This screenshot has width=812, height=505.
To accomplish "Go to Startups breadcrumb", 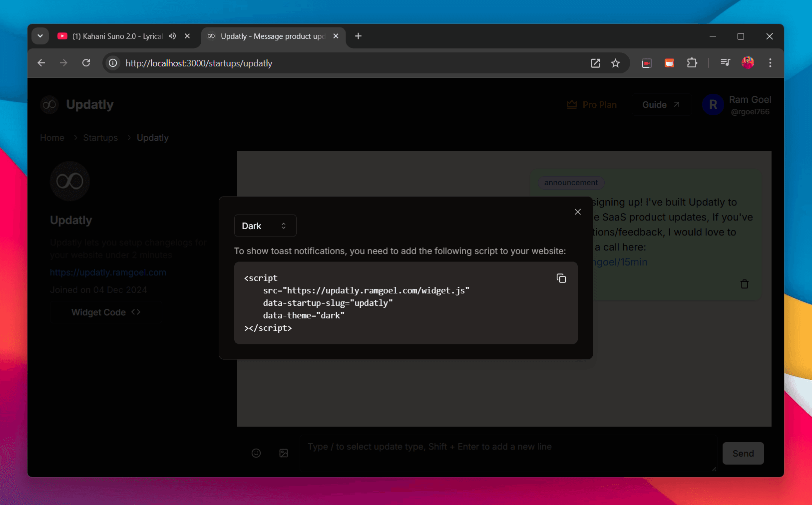I will tap(100, 138).
